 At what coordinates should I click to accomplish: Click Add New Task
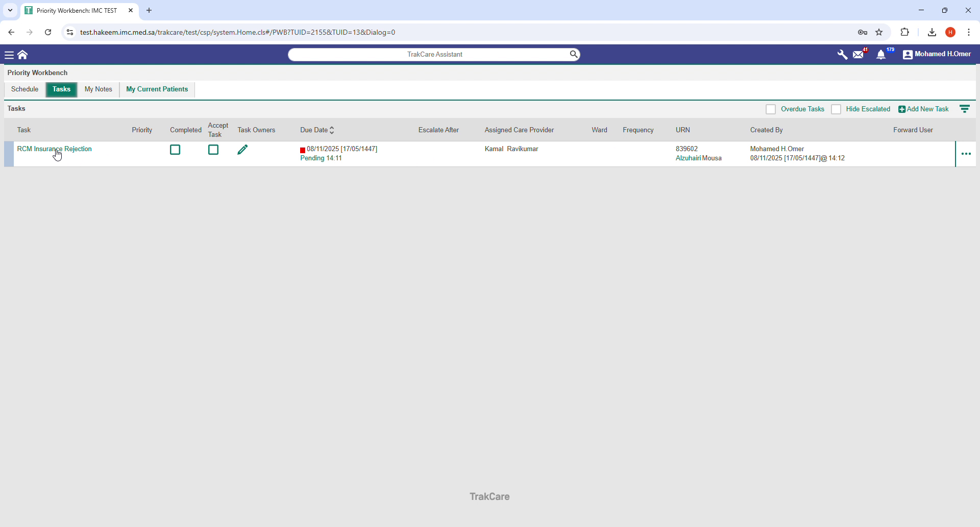(x=924, y=109)
